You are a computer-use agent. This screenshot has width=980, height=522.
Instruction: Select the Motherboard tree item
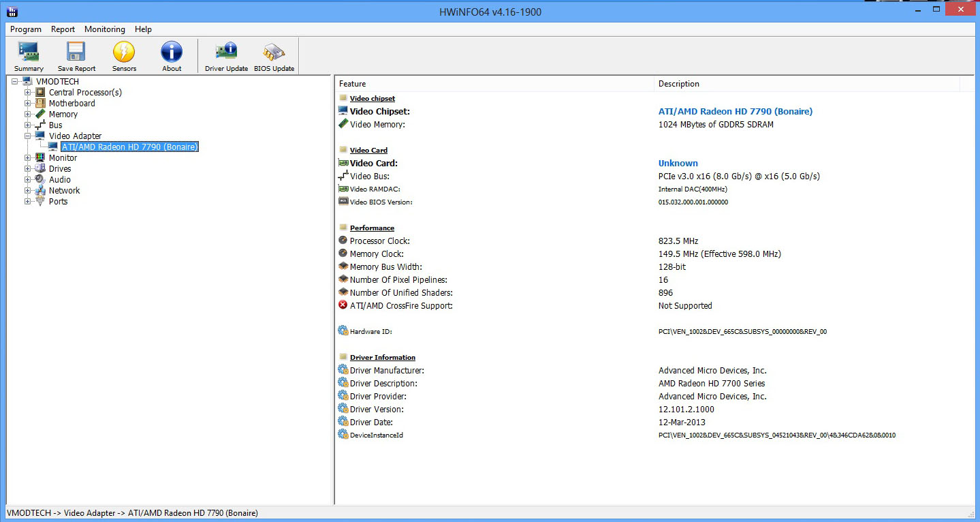(72, 104)
